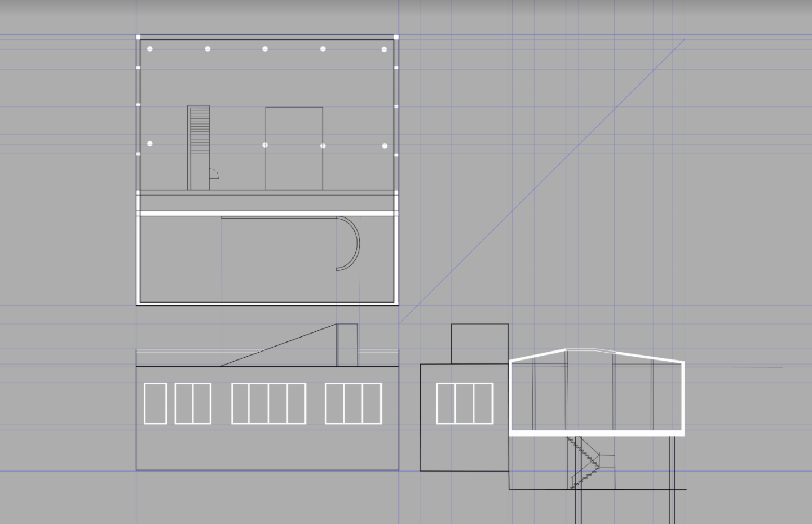Click the top-middle column circle in the plan
The height and width of the screenshot is (524, 812).
[265, 49]
